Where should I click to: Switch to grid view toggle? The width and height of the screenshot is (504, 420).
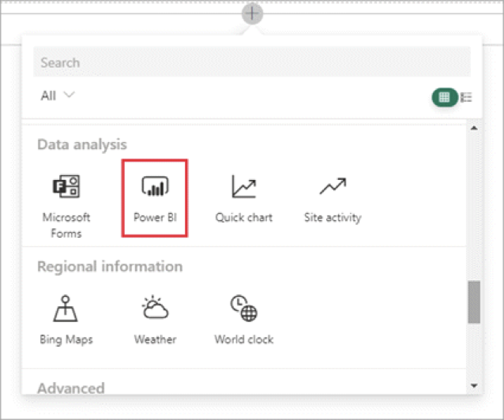[x=444, y=97]
